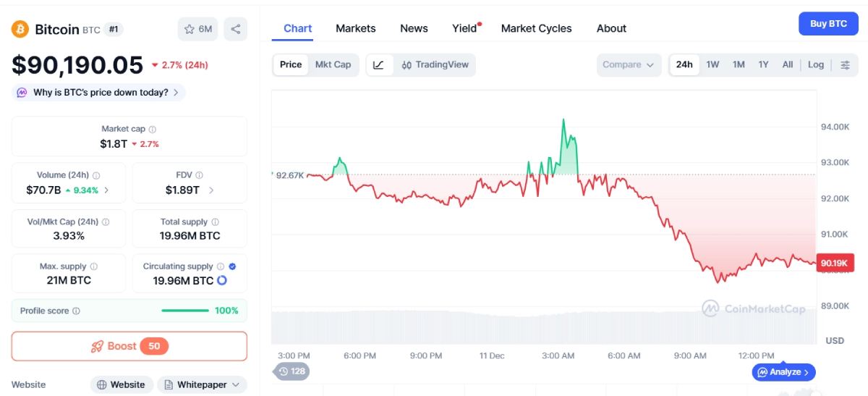Screen dimensions: 868x396
Task: Open 'Why is BTC's price down today?'
Action: click(x=98, y=93)
